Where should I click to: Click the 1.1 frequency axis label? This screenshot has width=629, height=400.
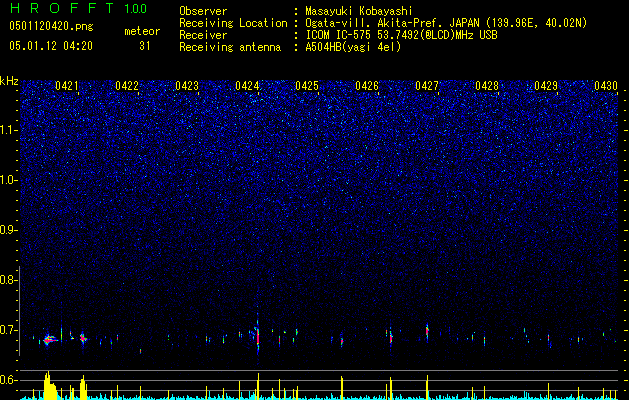8,130
